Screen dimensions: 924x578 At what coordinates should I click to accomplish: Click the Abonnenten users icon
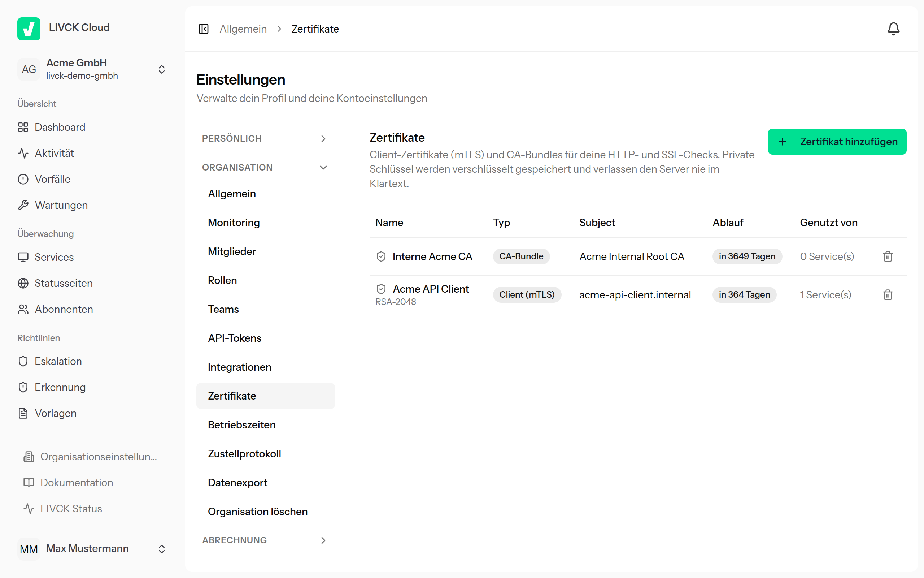tap(23, 309)
